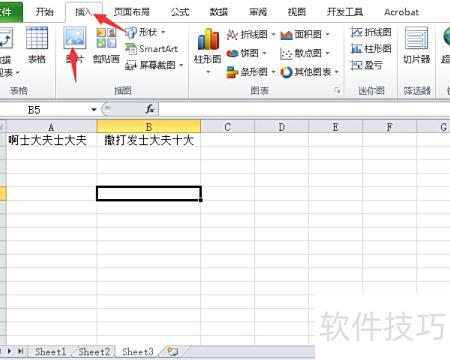Select column B header

coord(149,127)
